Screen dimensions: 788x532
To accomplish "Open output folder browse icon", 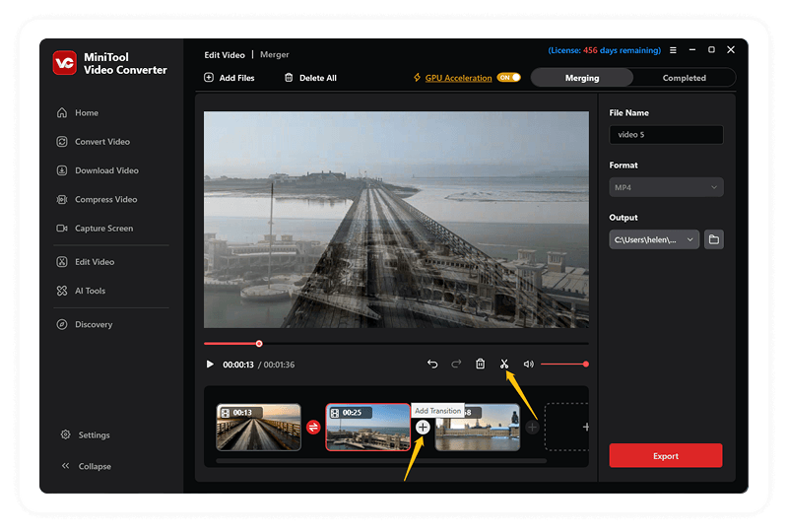I will [x=713, y=239].
